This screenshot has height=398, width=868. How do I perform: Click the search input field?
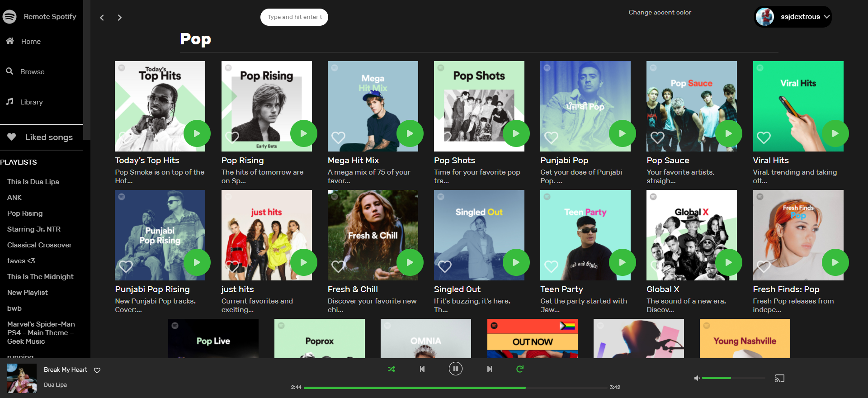click(294, 17)
